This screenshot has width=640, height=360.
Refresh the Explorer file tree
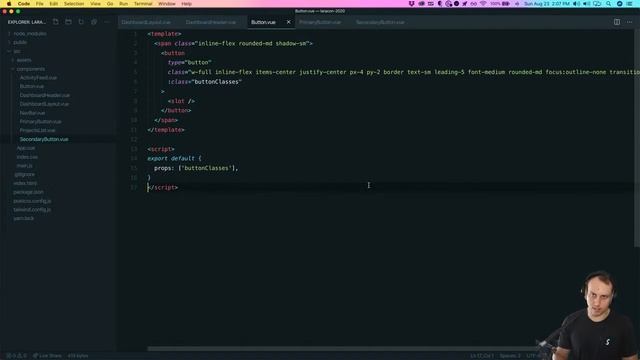tap(81, 22)
